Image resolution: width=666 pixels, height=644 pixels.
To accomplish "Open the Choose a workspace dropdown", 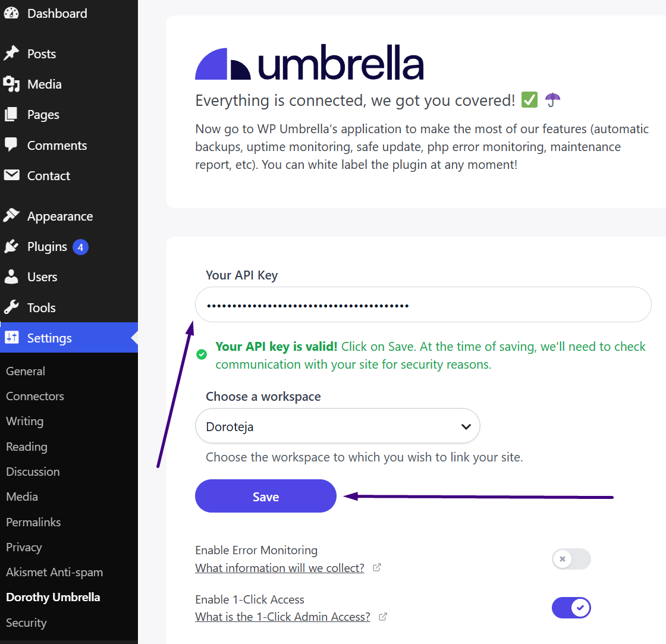I will [338, 426].
